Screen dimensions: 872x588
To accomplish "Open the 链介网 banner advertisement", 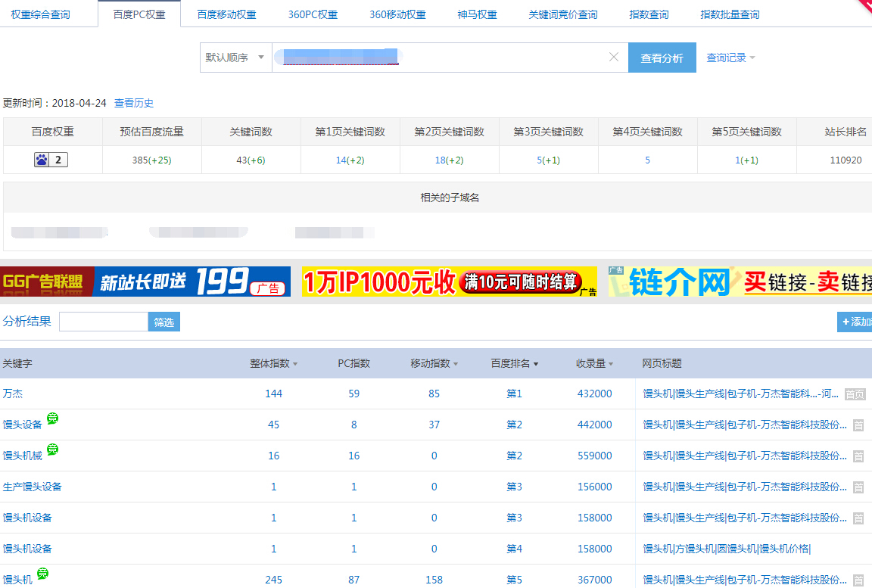I will [740, 282].
